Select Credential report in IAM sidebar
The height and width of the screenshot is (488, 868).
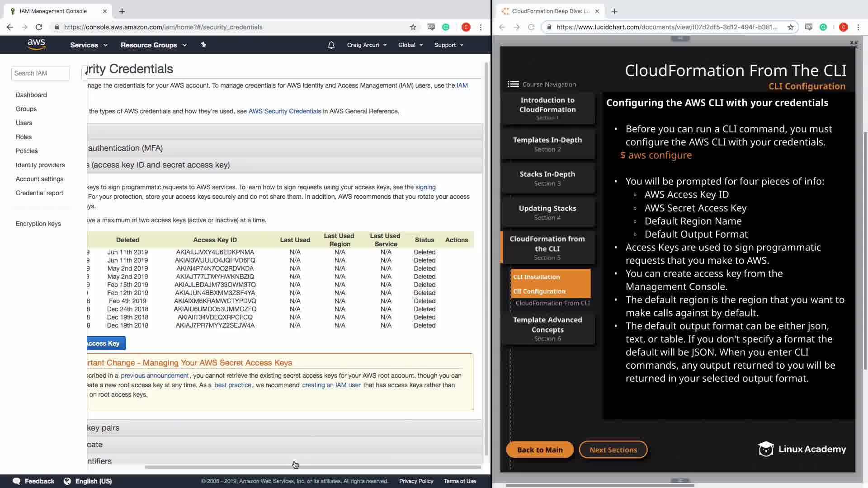(x=39, y=193)
